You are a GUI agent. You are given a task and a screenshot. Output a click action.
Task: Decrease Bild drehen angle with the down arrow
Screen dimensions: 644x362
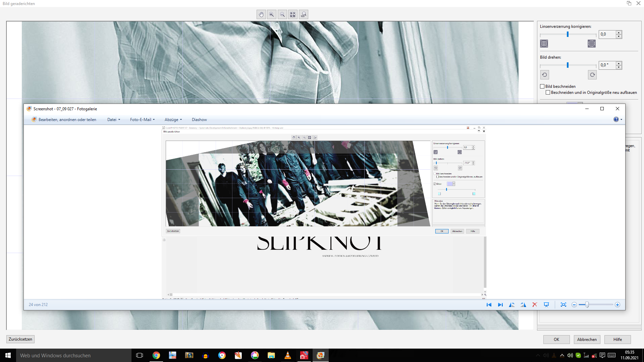click(619, 67)
